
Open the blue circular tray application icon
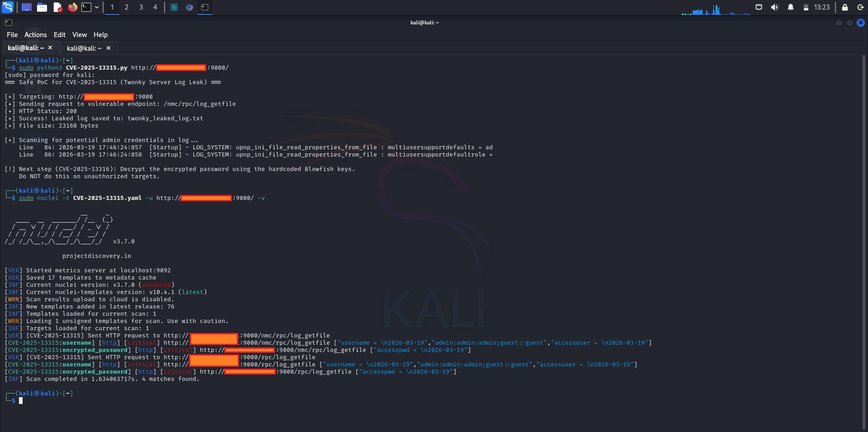tap(189, 7)
